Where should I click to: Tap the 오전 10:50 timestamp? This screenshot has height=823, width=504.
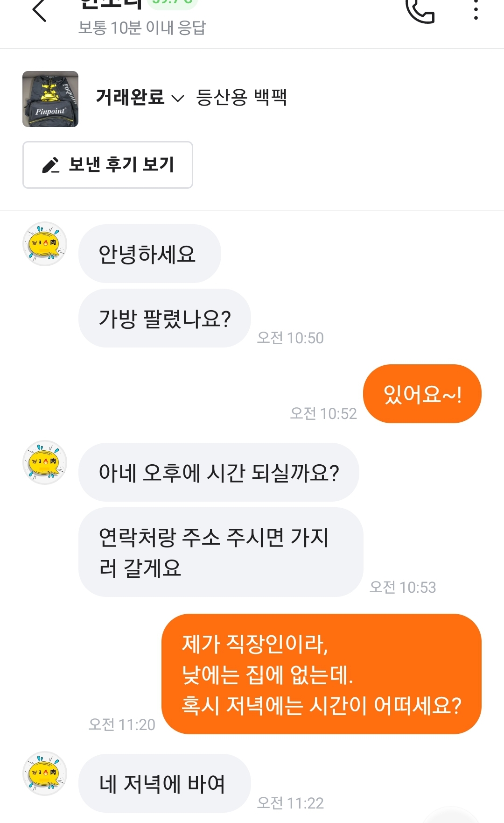click(290, 338)
